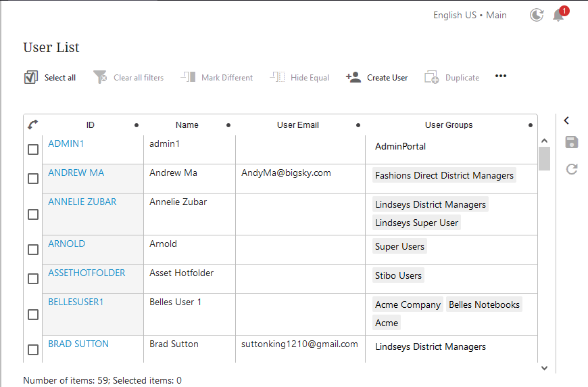Tick the ANNELIE ZUBAR row checkbox
Image resolution: width=588 pixels, height=387 pixels.
tap(33, 214)
